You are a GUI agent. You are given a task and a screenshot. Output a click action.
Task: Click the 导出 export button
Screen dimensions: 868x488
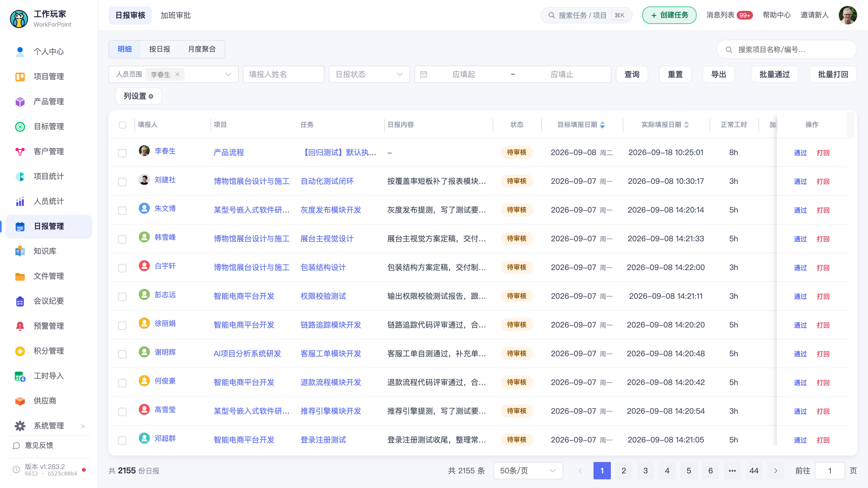click(719, 75)
